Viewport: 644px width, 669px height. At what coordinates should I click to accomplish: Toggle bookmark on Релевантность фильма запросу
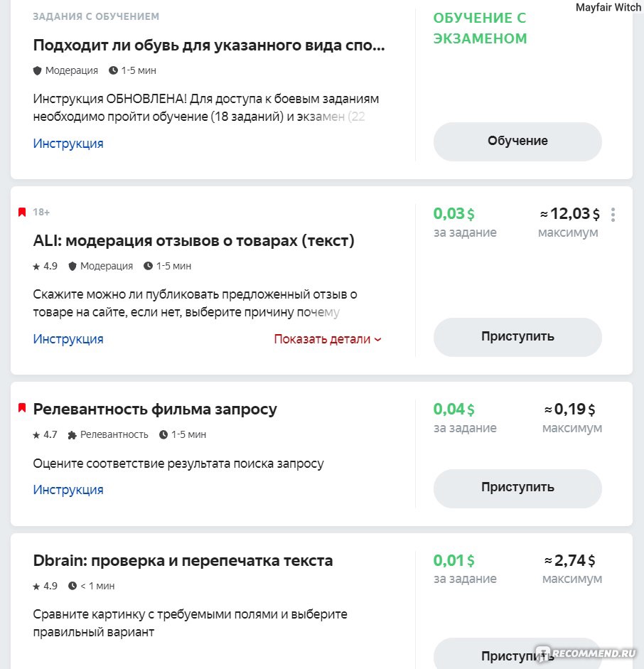pos(22,408)
